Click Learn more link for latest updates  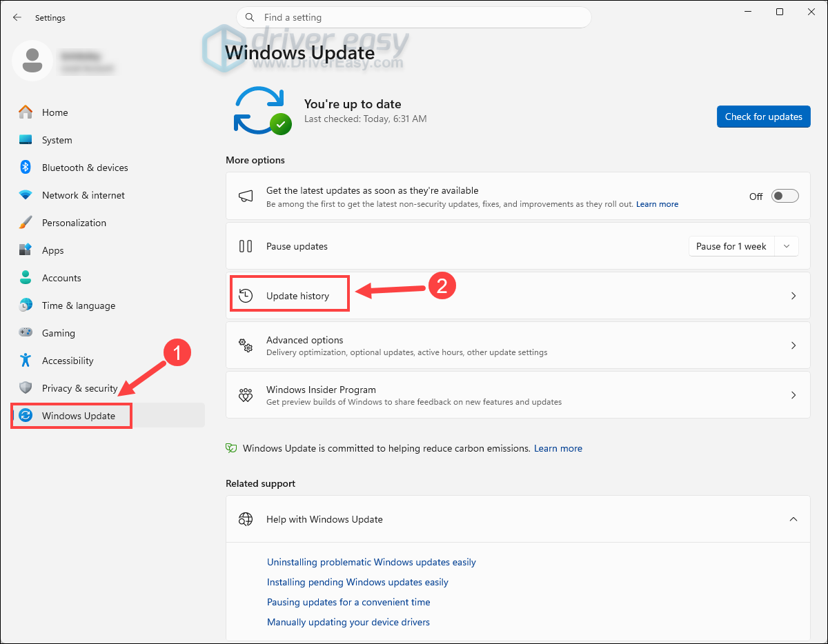click(657, 204)
